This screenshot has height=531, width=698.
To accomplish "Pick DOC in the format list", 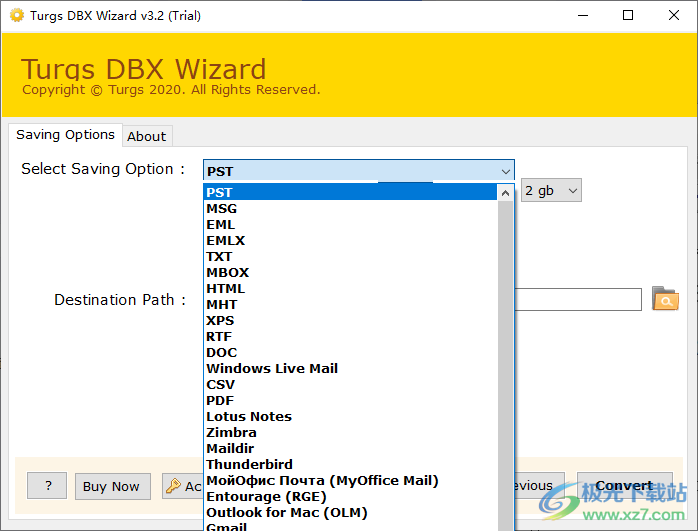I will click(350, 353).
